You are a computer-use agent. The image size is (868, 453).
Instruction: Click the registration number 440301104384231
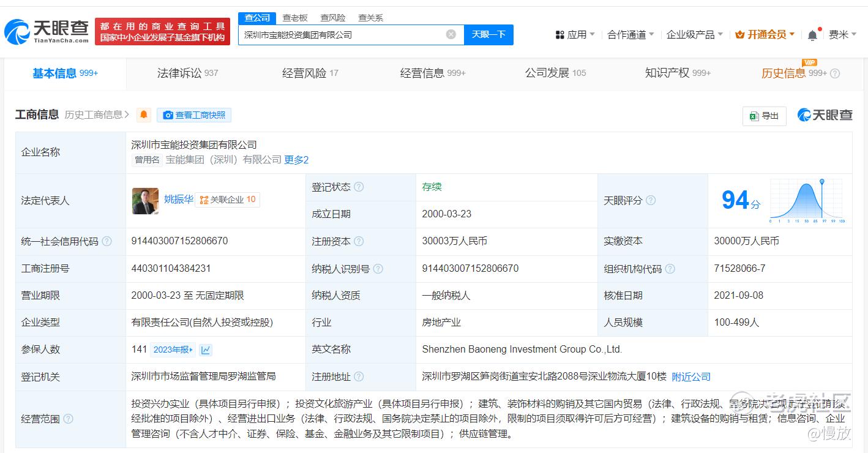[171, 268]
